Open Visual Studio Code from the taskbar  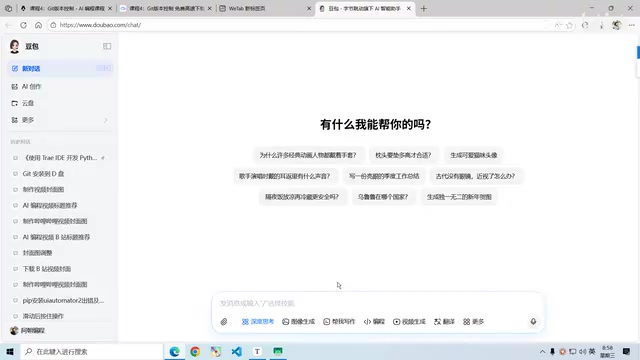pyautogui.click(x=236, y=351)
